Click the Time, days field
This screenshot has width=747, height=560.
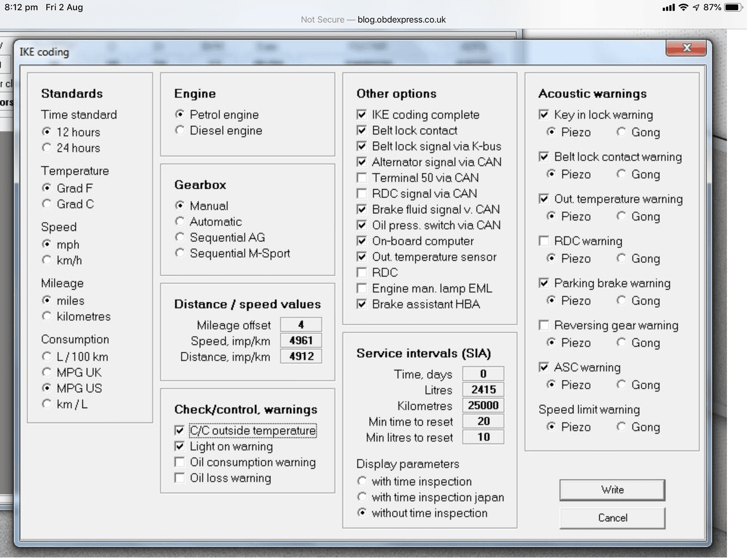pos(483,374)
